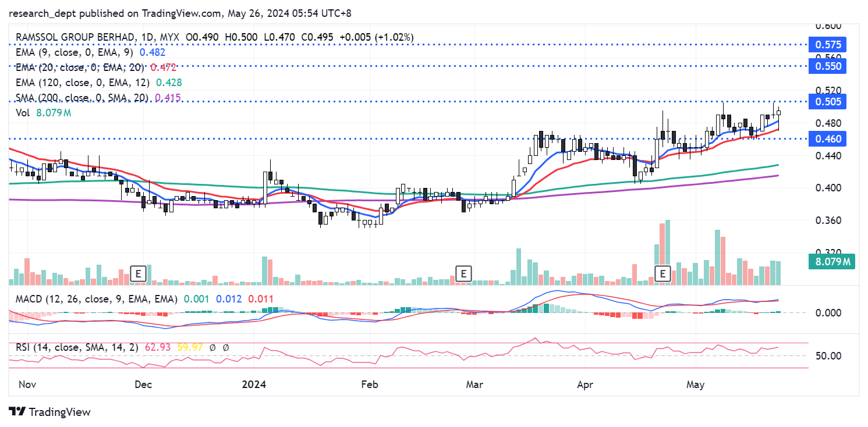The height and width of the screenshot is (427, 868).
Task: Click the Feb label on time axis
Action: click(369, 385)
